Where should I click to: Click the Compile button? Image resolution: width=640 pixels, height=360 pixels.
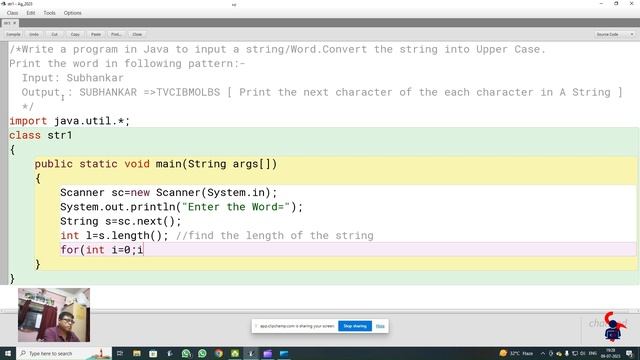[13, 35]
